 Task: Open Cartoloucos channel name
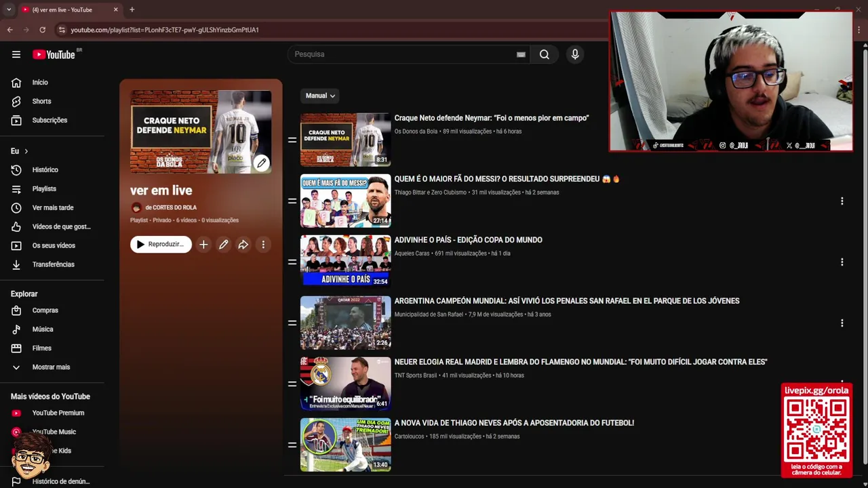pyautogui.click(x=410, y=436)
